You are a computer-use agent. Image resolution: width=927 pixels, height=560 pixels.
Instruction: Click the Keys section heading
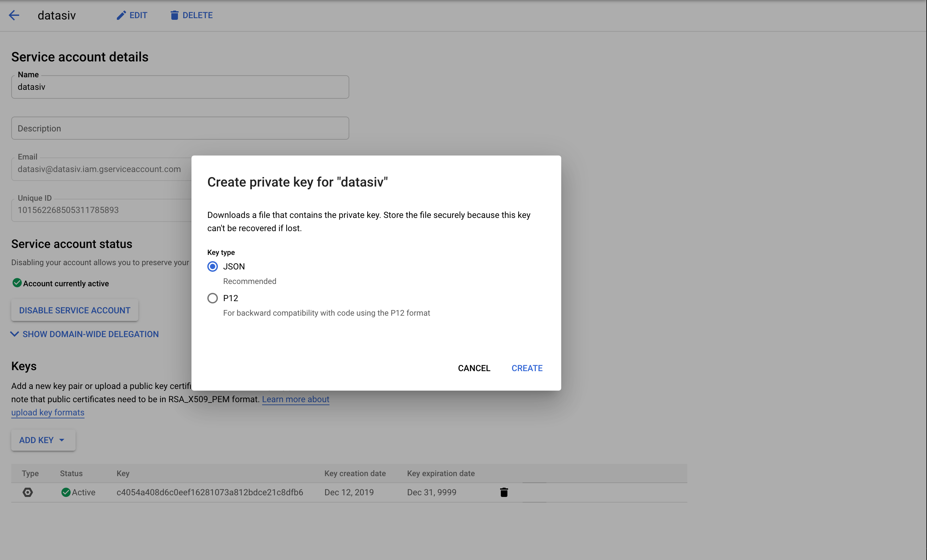24,366
